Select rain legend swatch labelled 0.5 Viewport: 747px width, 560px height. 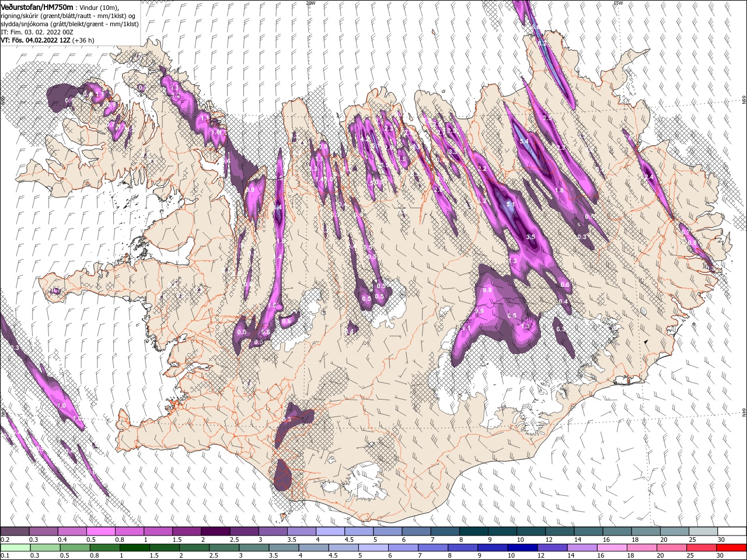coord(75,548)
